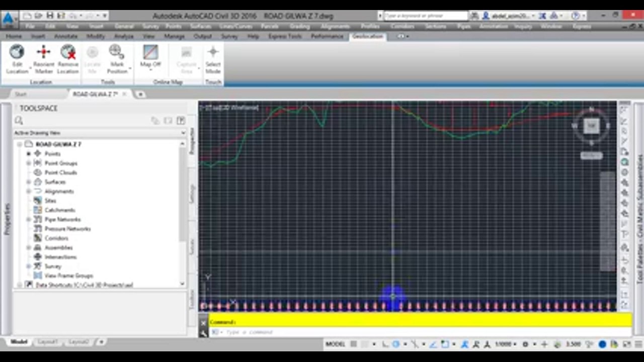This screenshot has height=362, width=644.
Task: Expand the Points tree node
Action: point(29,153)
